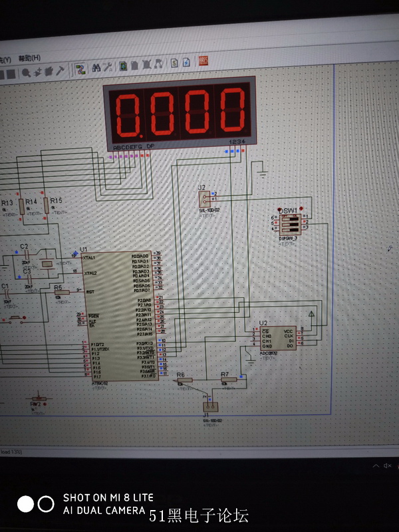The width and height of the screenshot is (399, 532).
Task: Click the left dark-red actuator above DSW1
Action: [279, 209]
